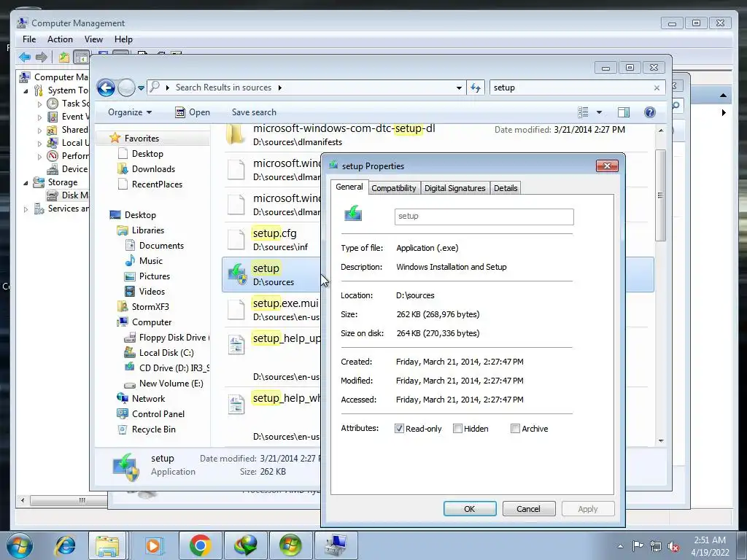
Task: Open recent pages dropdown next to Forward
Action: [141, 88]
